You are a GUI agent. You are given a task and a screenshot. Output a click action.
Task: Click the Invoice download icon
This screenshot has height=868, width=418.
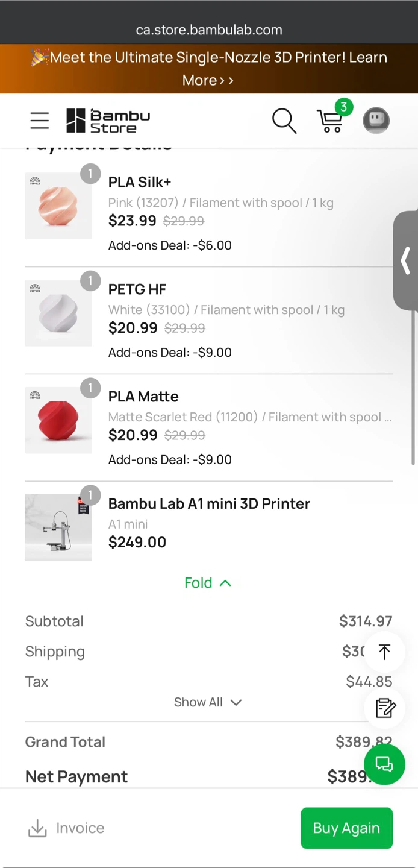click(x=37, y=828)
